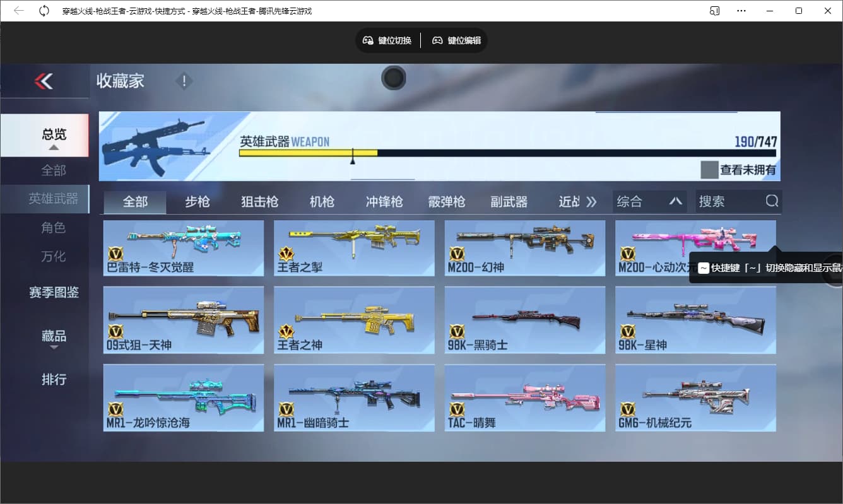This screenshot has height=504, width=843.
Task: Click the search magnifier icon
Action: tap(772, 201)
